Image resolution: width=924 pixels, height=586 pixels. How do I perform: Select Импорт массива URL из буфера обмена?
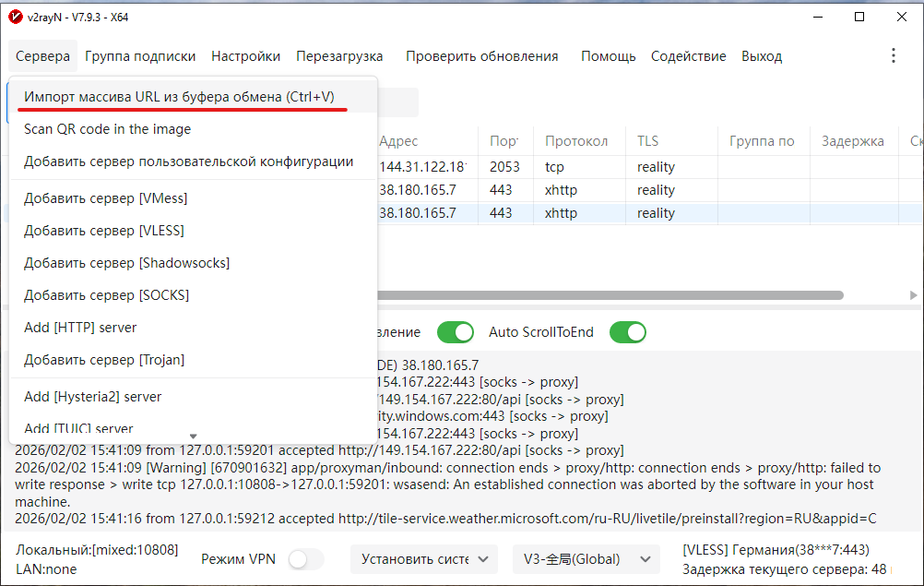click(x=194, y=97)
